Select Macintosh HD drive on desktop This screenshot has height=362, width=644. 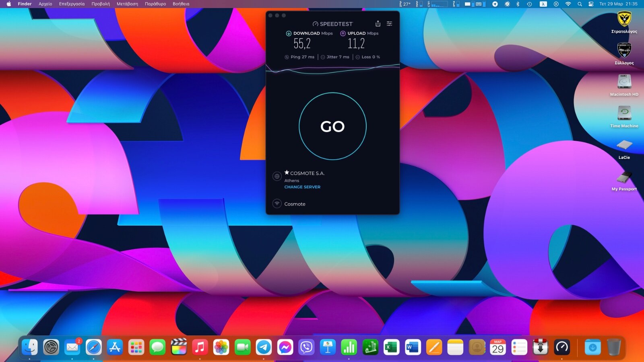click(x=624, y=85)
